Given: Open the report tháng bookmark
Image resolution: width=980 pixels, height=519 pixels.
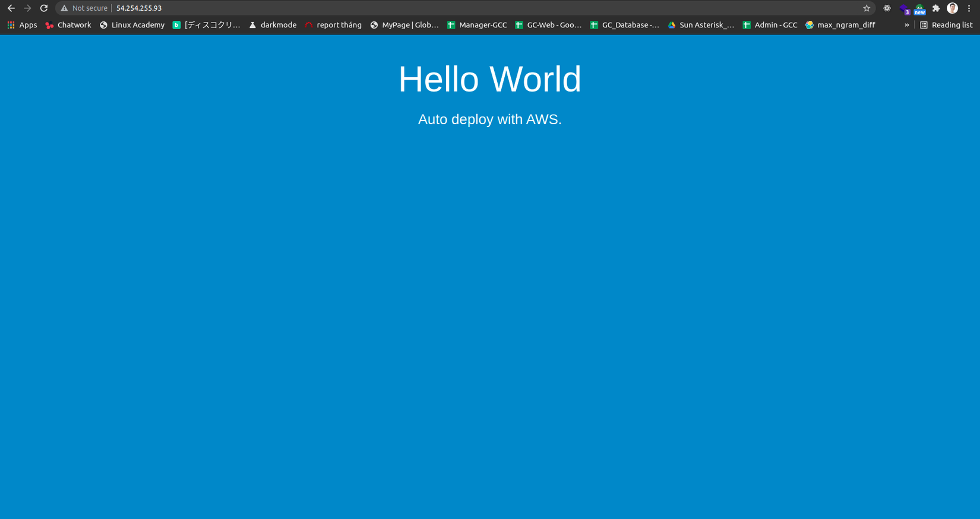Looking at the screenshot, I should [x=333, y=25].
